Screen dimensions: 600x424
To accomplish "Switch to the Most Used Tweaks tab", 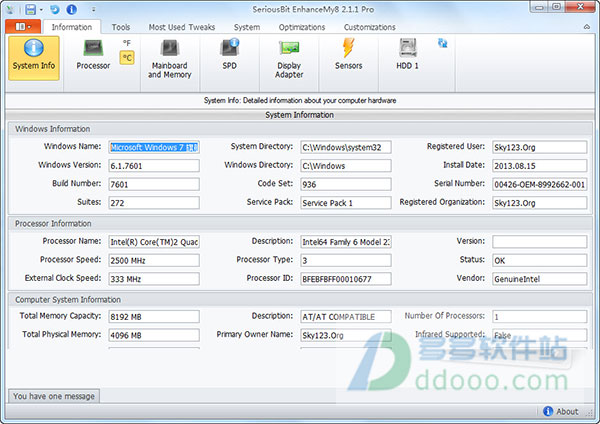I will pyautogui.click(x=182, y=27).
